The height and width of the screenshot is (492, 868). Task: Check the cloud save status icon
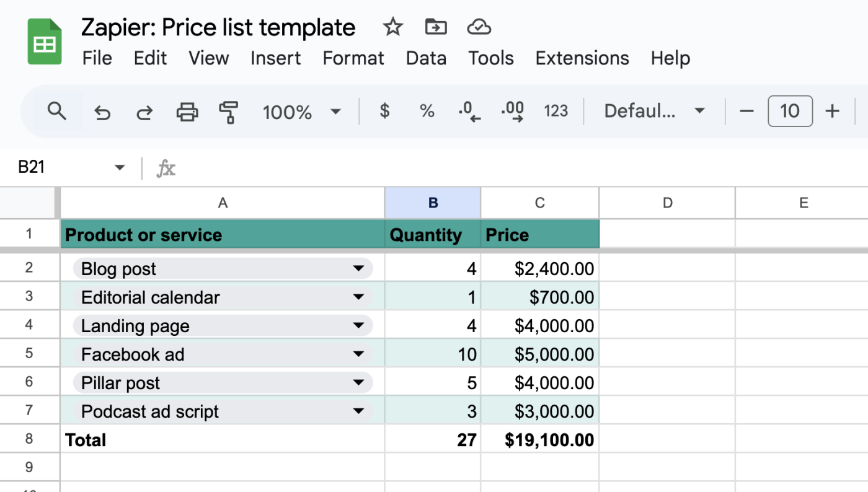coord(479,27)
